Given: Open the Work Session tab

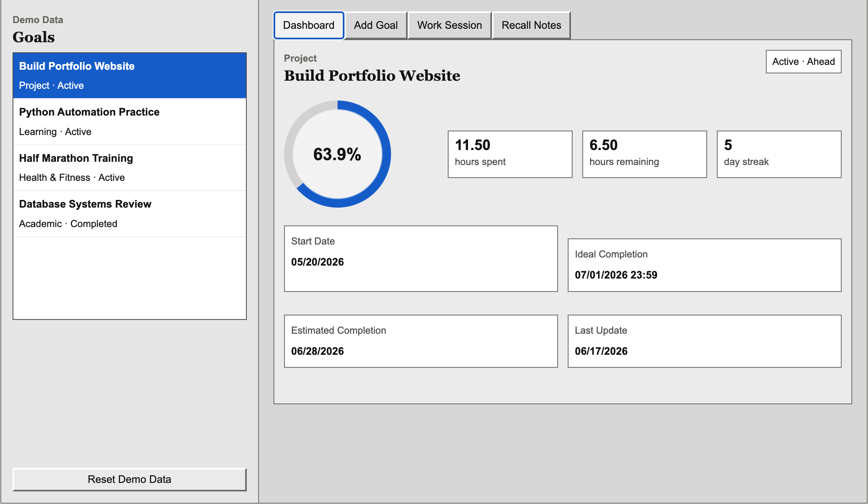Looking at the screenshot, I should (x=449, y=25).
